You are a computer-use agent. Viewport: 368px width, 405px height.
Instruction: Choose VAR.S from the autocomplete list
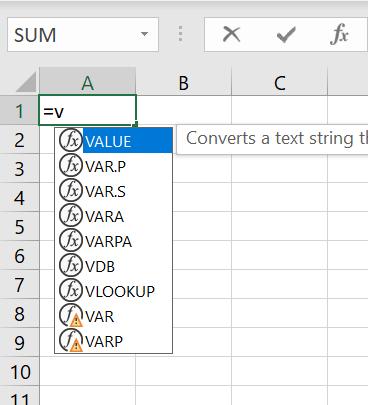pos(114,190)
